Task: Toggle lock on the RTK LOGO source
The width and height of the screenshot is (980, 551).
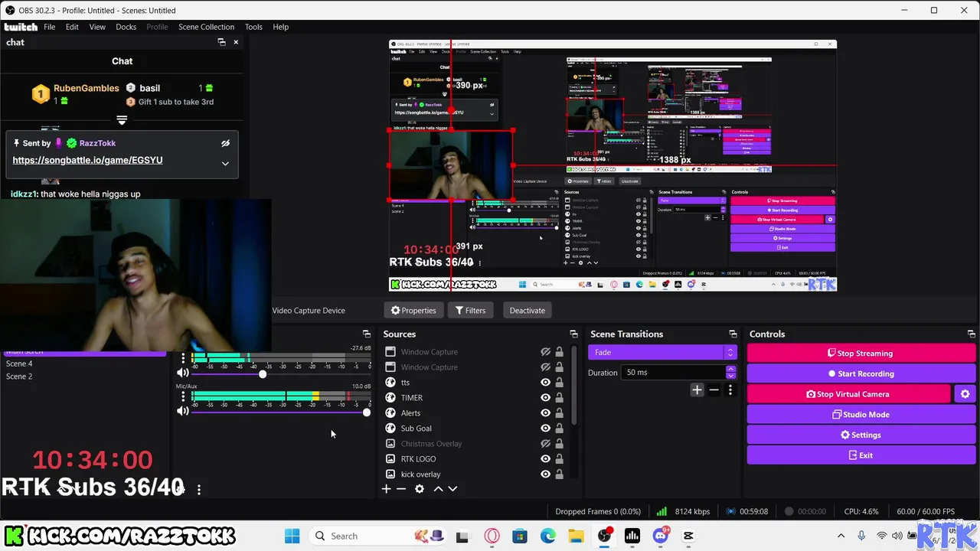Action: (x=559, y=459)
